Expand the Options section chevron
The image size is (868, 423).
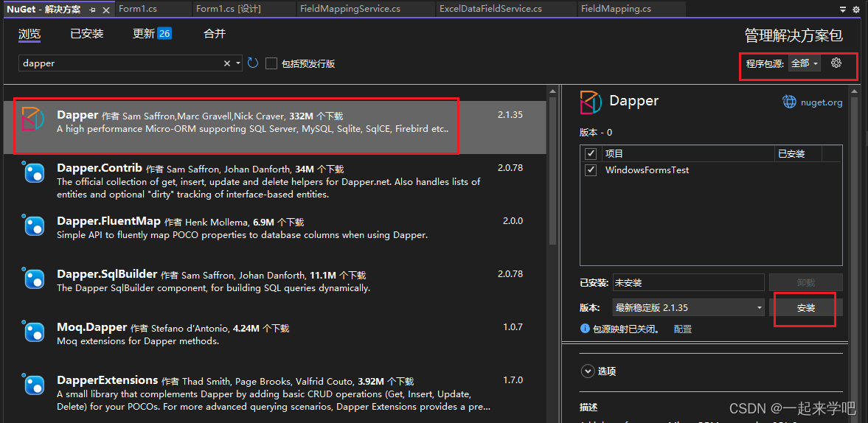point(587,371)
